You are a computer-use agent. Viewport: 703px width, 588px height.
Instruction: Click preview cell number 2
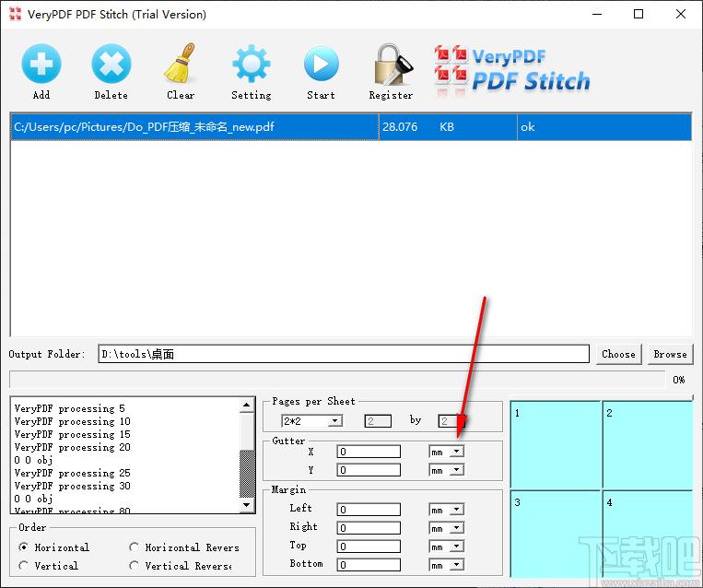648,445
